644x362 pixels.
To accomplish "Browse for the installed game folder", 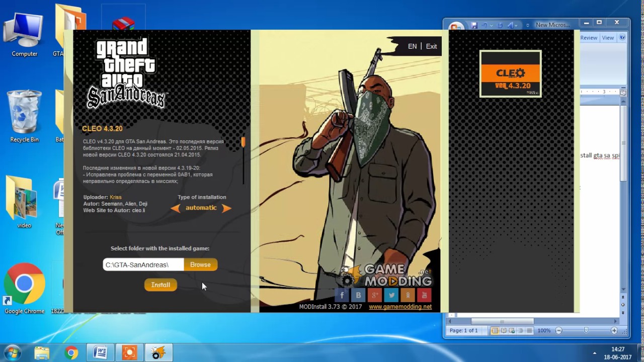I will pyautogui.click(x=200, y=264).
